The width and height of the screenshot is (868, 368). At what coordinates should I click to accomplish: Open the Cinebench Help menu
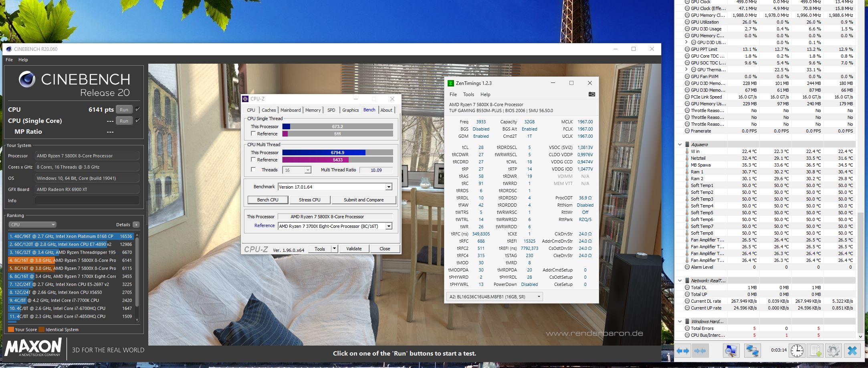click(23, 60)
